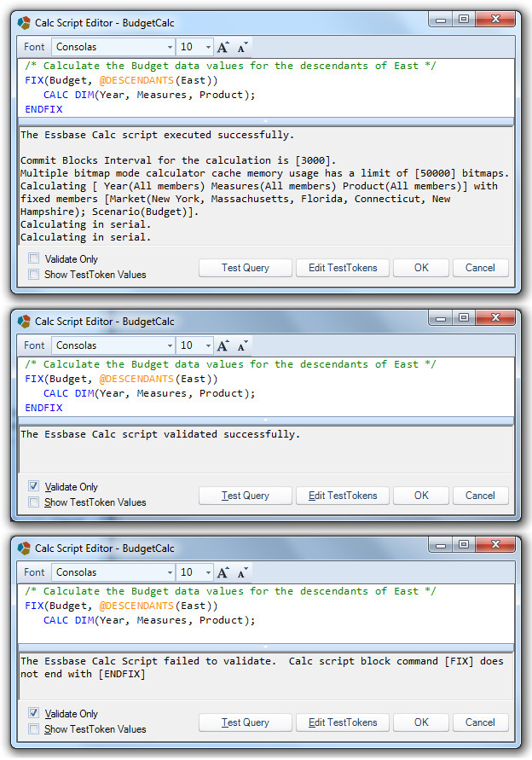This screenshot has width=532, height=760.
Task: Click Cancel in top window
Action: pyautogui.click(x=480, y=268)
